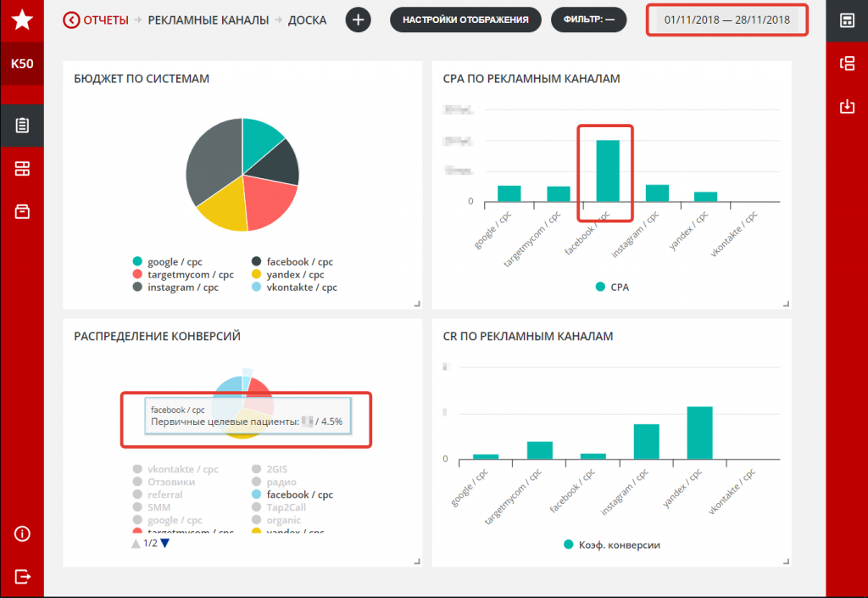Click the dark facebook slice in budget pie
This screenshot has width=868, height=598.
click(278, 165)
